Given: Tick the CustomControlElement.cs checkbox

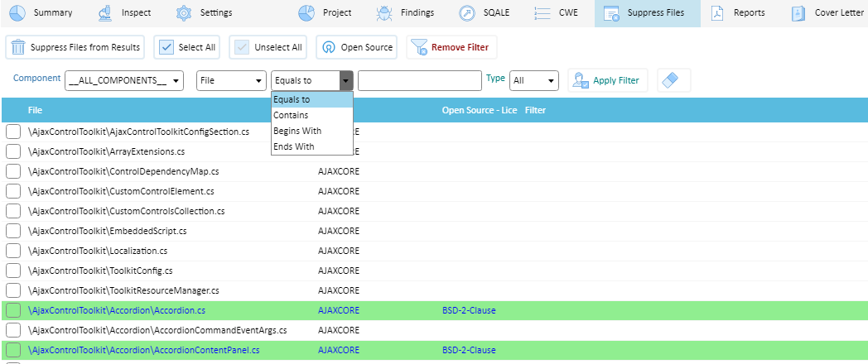Looking at the screenshot, I should (x=13, y=191).
